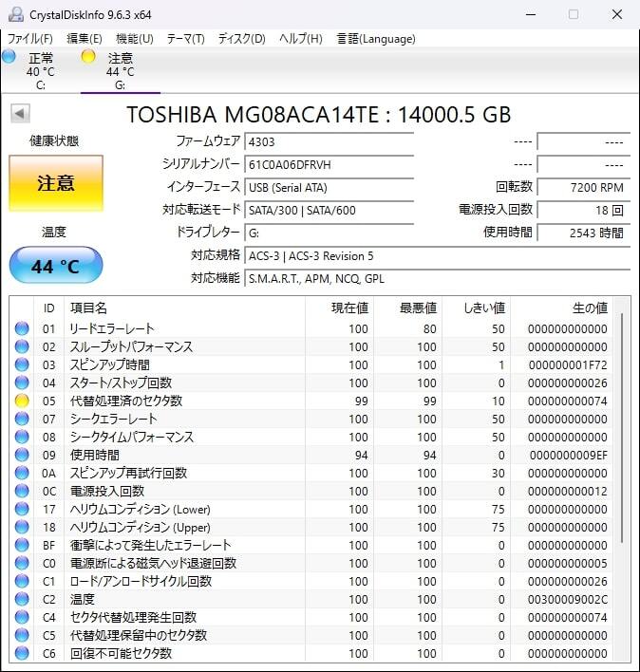Click raw value 00300009002C of 温度

point(568,599)
